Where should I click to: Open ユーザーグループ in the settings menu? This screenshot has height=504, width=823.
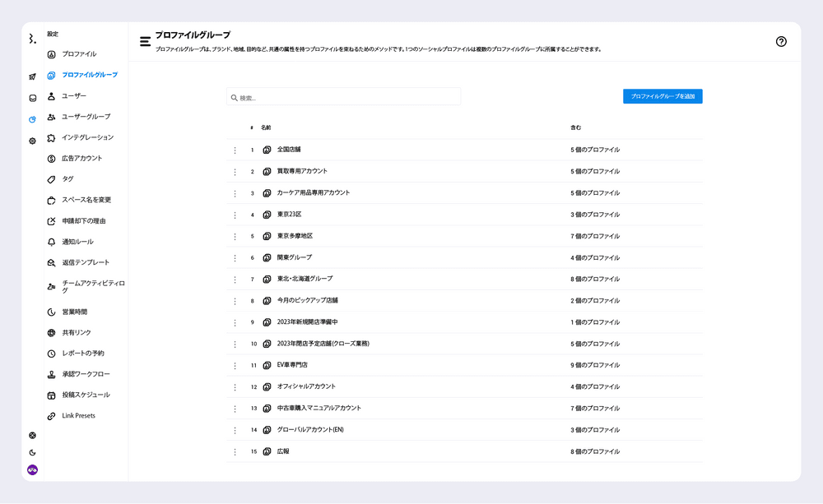pyautogui.click(x=86, y=117)
